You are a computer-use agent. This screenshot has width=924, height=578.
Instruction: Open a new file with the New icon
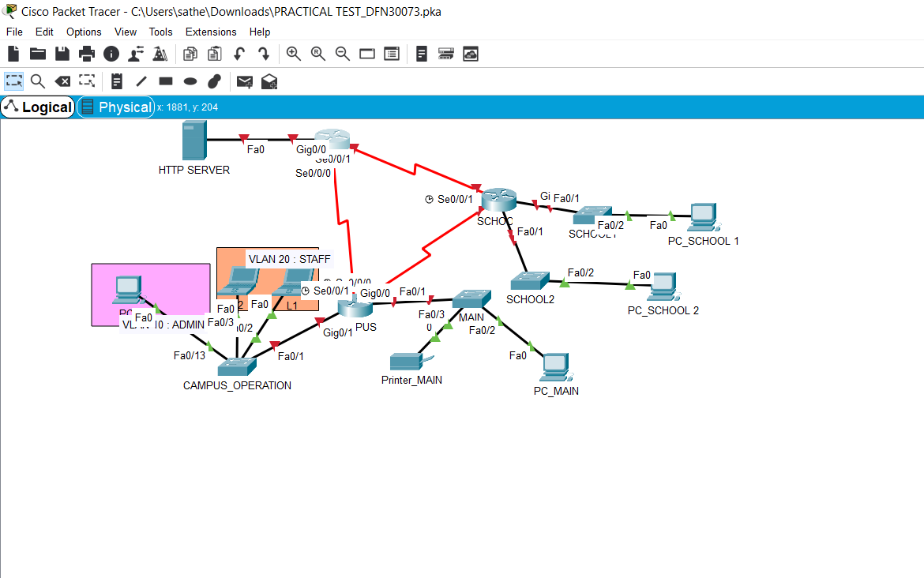13,53
